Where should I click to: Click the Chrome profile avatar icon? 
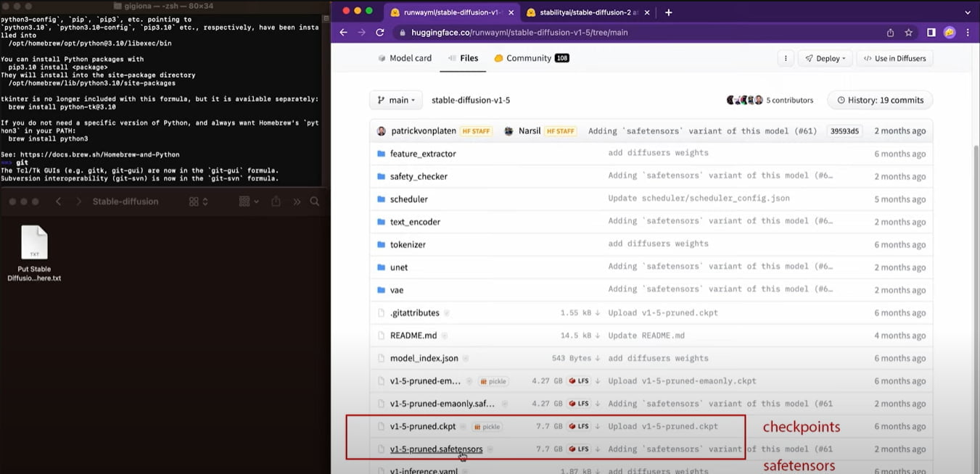(950, 32)
